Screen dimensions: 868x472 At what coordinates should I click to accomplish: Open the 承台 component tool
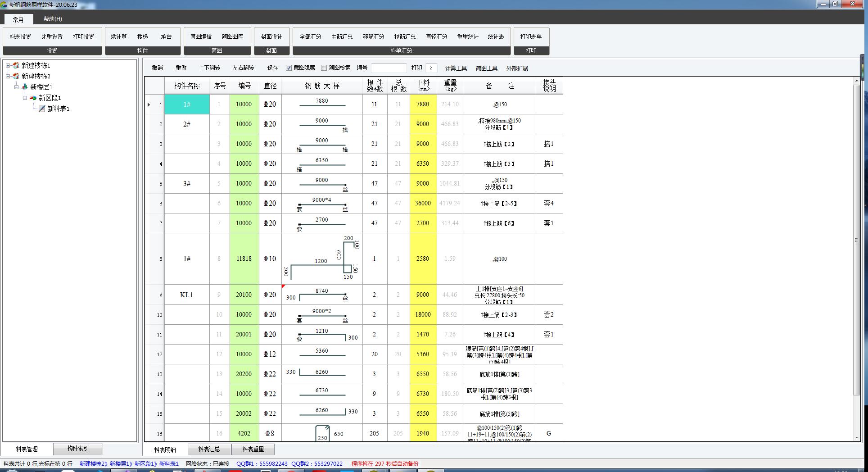pos(166,36)
